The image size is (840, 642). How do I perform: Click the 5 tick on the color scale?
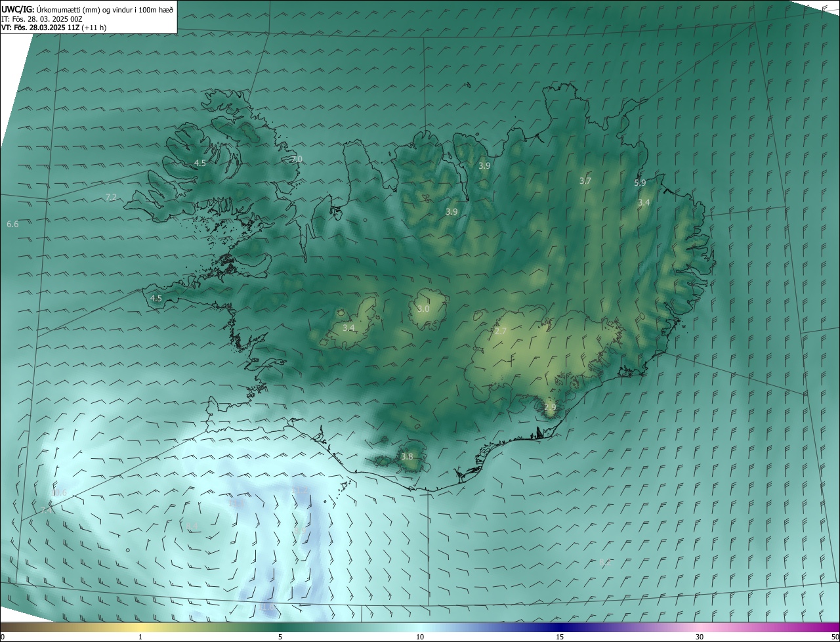tap(280, 637)
